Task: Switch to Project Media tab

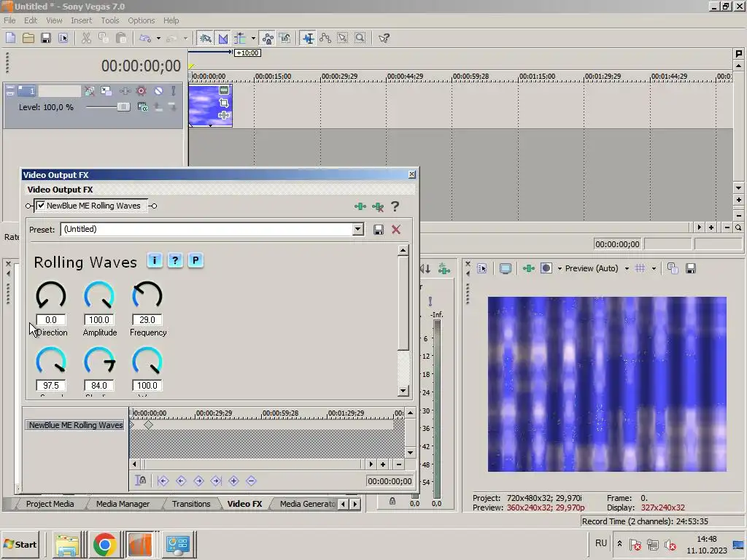Action: coord(50,504)
